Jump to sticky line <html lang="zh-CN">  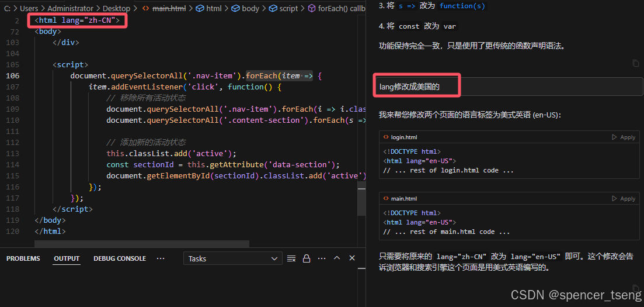click(77, 20)
